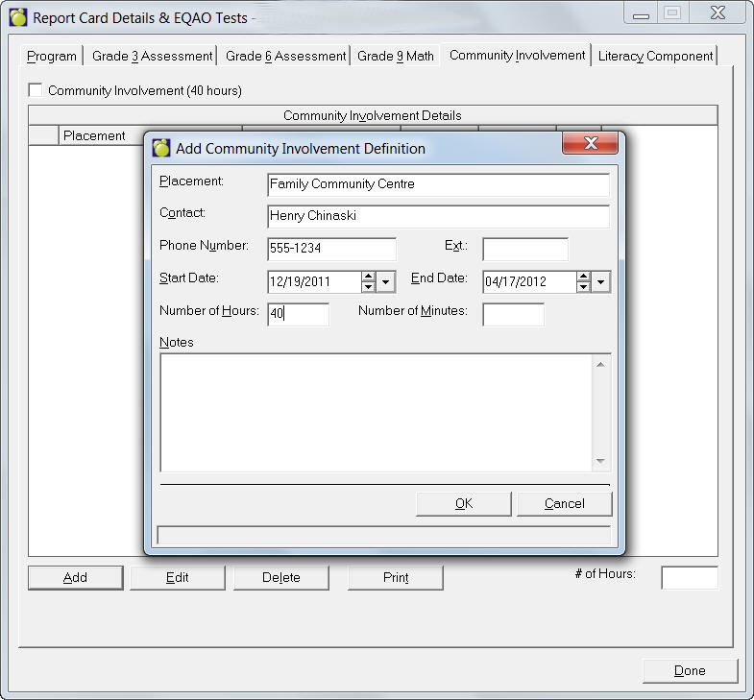Focus the Number of Minutes field

[513, 314]
